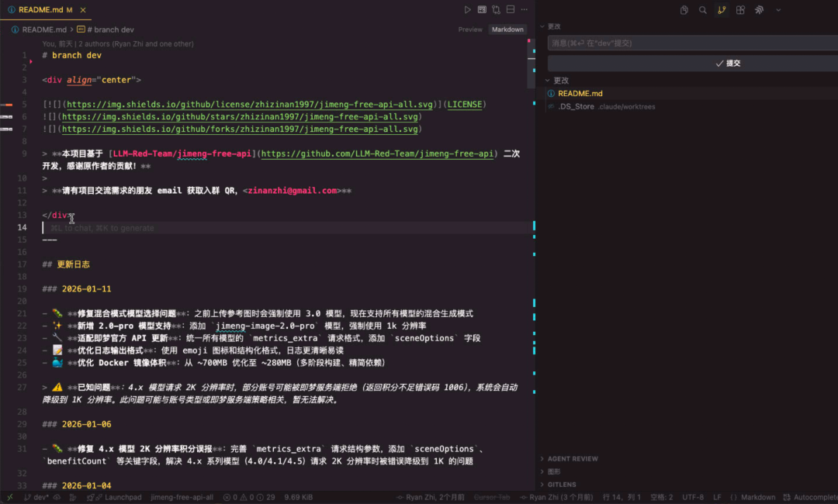Open the Markdown preview icon
838x504 pixels.
pos(483,9)
